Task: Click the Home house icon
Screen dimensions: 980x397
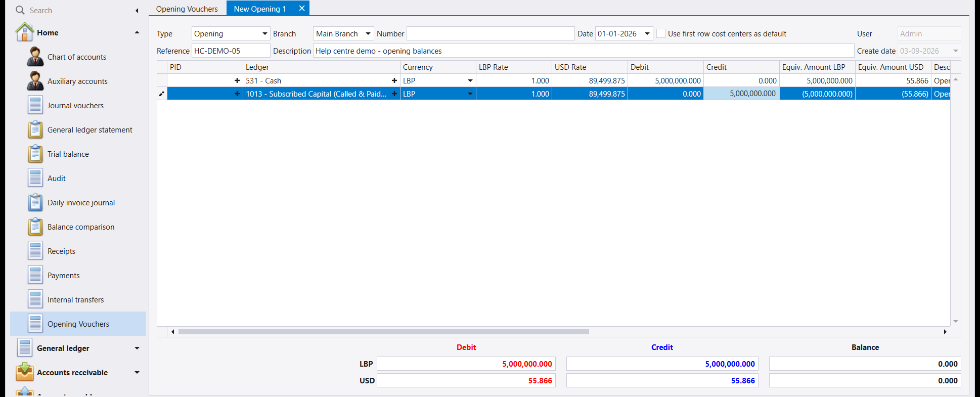Action: coord(25,32)
